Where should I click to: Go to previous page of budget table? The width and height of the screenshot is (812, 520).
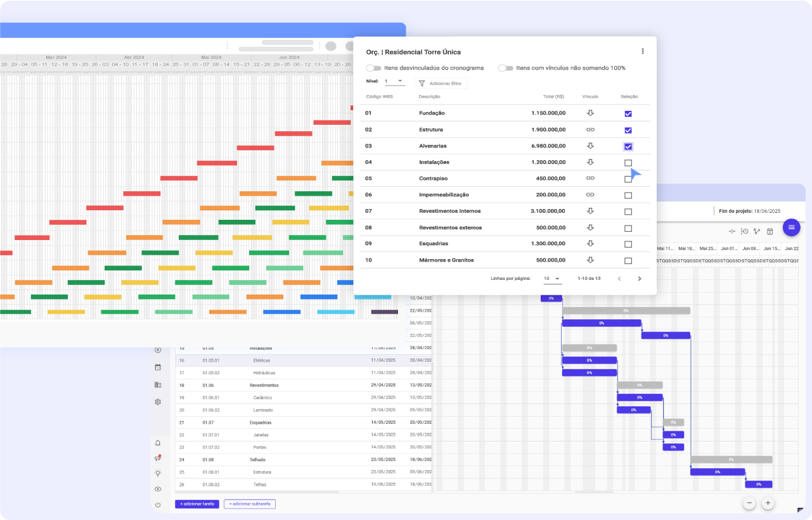coord(619,279)
